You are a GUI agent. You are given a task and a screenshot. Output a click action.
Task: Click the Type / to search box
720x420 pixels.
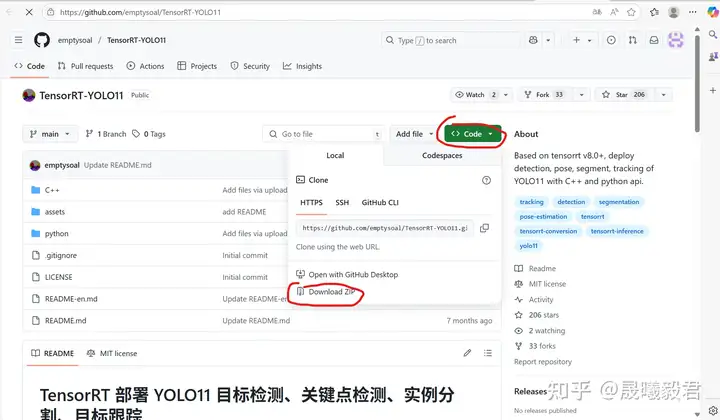pyautogui.click(x=450, y=40)
